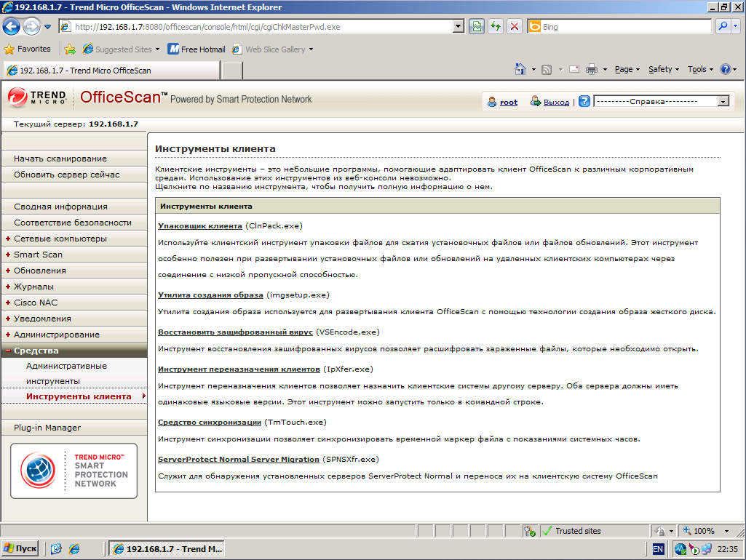Open the Справка help dropdown
This screenshot has width=746, height=560.
tap(662, 101)
